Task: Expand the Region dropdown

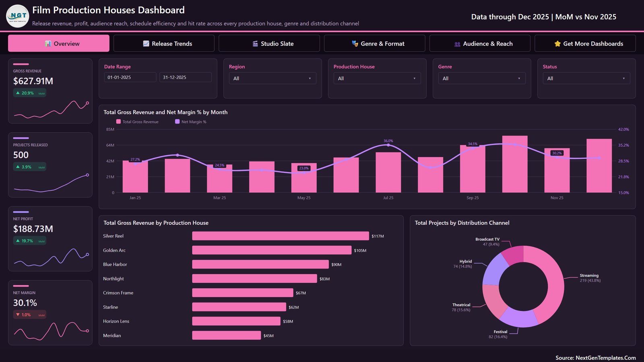Action: 272,78
